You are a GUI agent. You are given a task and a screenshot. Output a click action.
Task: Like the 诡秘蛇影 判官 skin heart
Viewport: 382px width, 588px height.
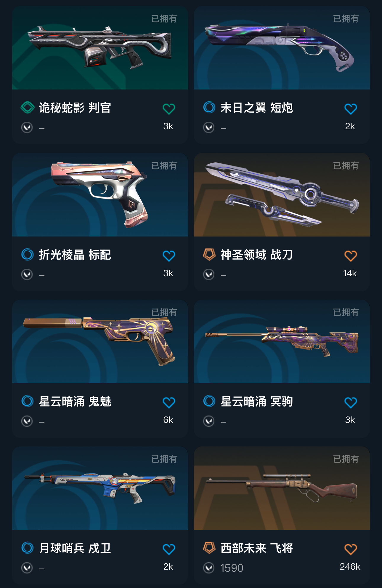point(169,109)
